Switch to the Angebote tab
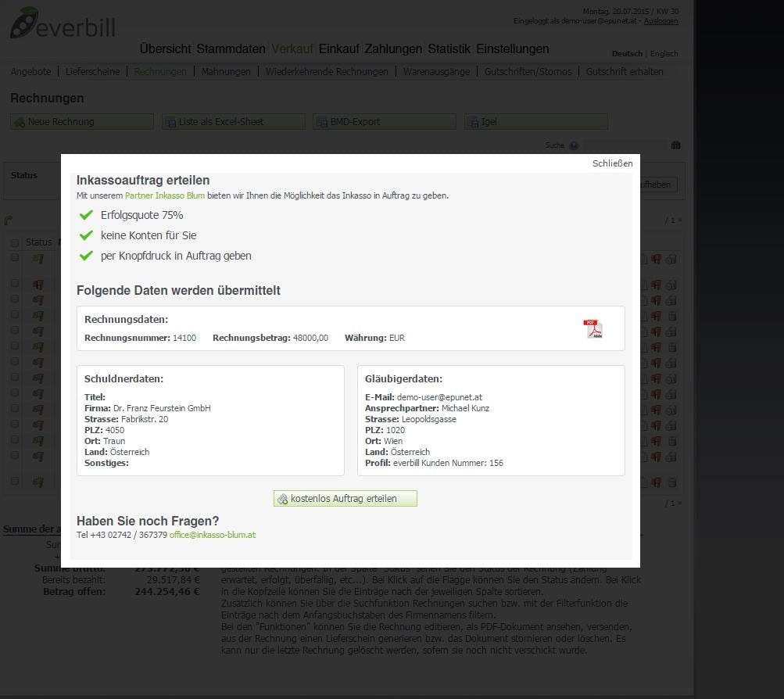Viewport: 784px width, 699px height. coord(30,71)
